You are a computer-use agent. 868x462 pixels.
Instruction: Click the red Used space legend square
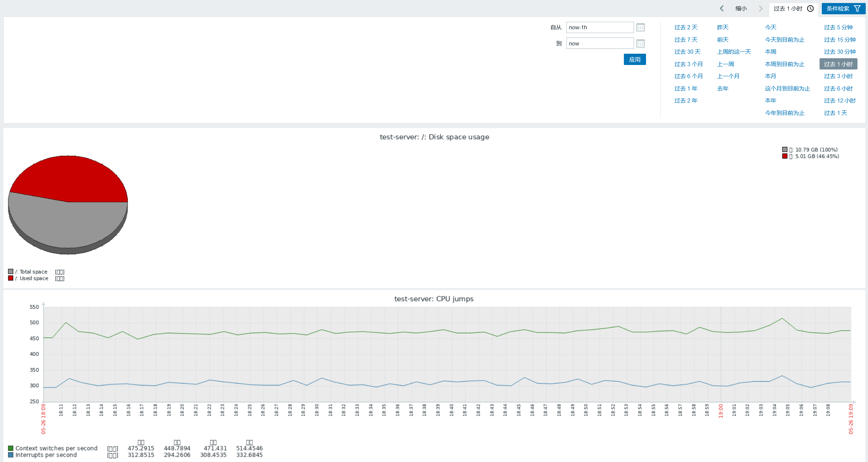click(11, 278)
